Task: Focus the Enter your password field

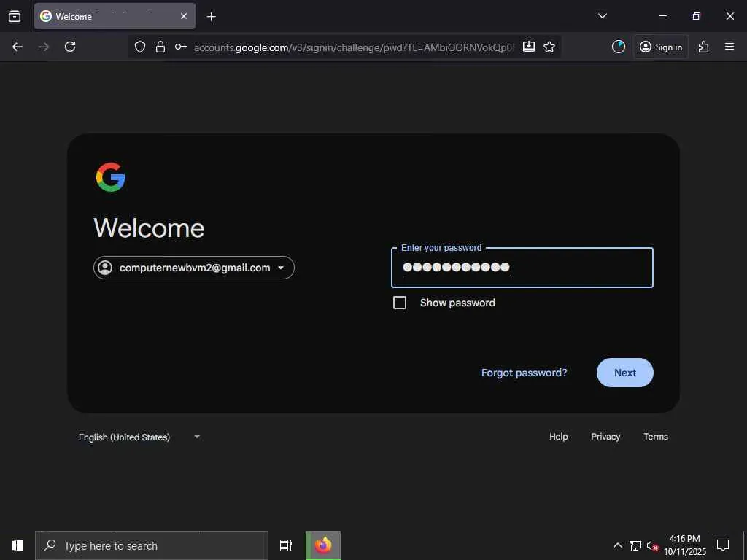Action: click(522, 267)
